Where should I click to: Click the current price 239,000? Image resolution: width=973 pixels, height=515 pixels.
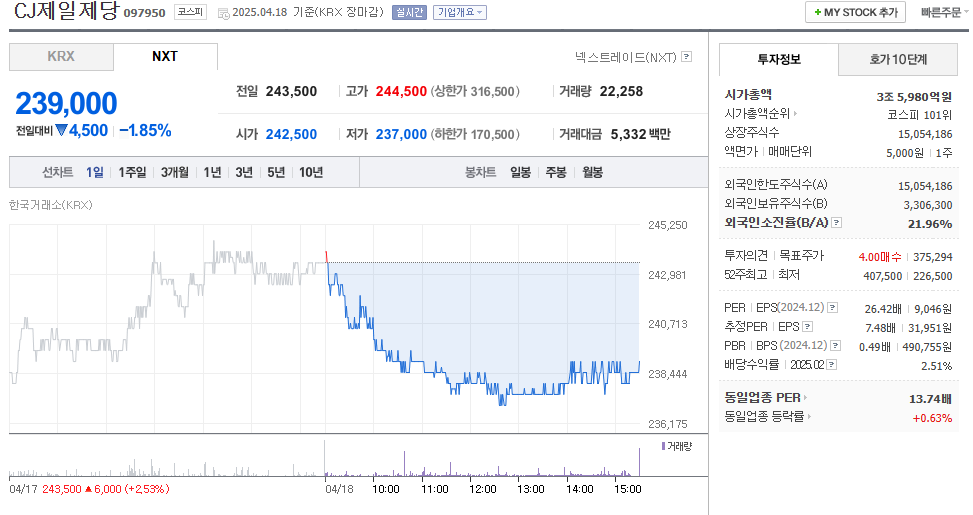click(66, 104)
